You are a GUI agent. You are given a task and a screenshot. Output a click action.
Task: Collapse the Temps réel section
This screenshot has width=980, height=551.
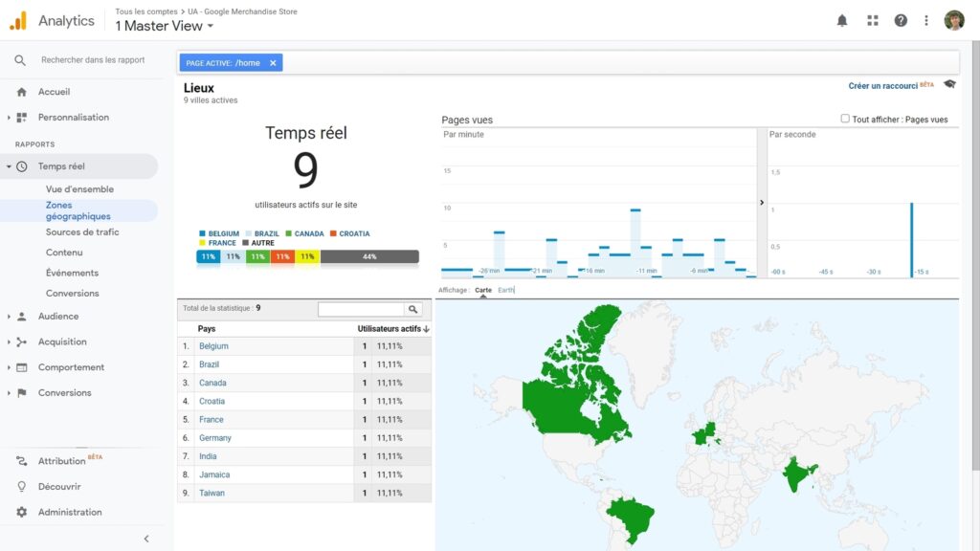[x=8, y=165]
